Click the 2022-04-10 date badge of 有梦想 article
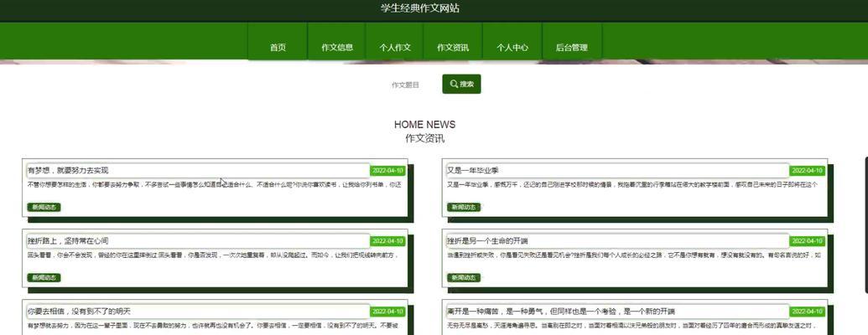The width and height of the screenshot is (868, 335). tap(387, 171)
